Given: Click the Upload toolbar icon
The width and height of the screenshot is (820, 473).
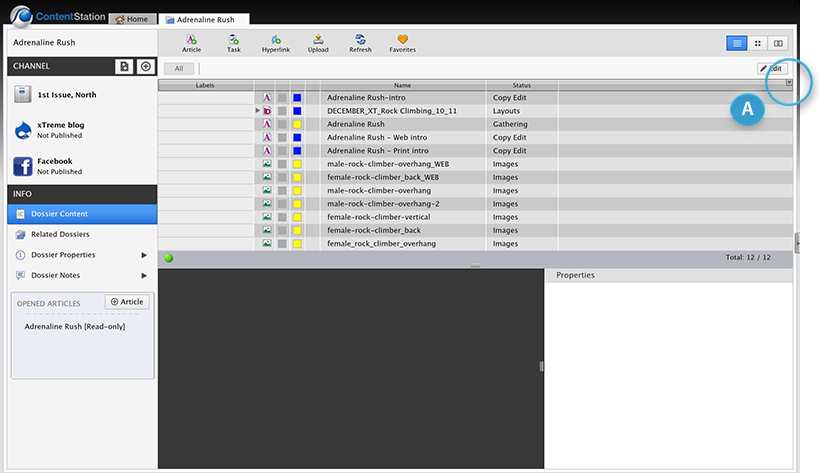Looking at the screenshot, I should pos(318,42).
